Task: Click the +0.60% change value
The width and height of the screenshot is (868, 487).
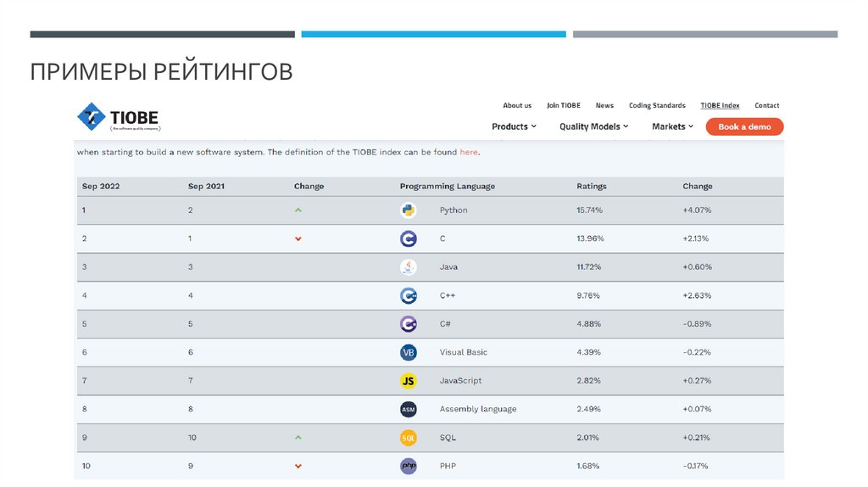Action: [x=698, y=267]
